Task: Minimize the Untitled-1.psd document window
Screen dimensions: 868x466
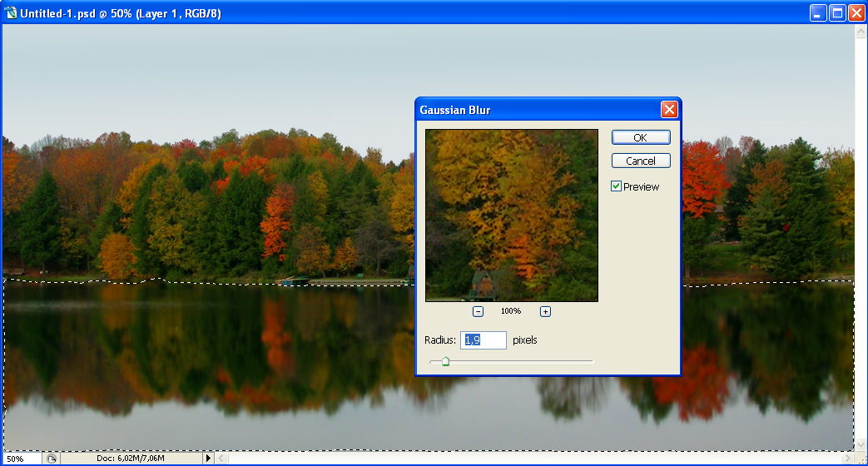Action: (x=820, y=12)
